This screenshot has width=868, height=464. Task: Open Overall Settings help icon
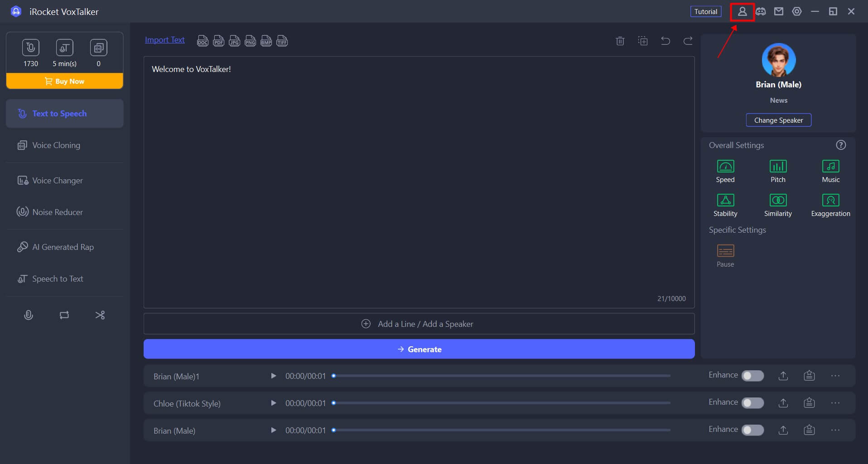(841, 145)
